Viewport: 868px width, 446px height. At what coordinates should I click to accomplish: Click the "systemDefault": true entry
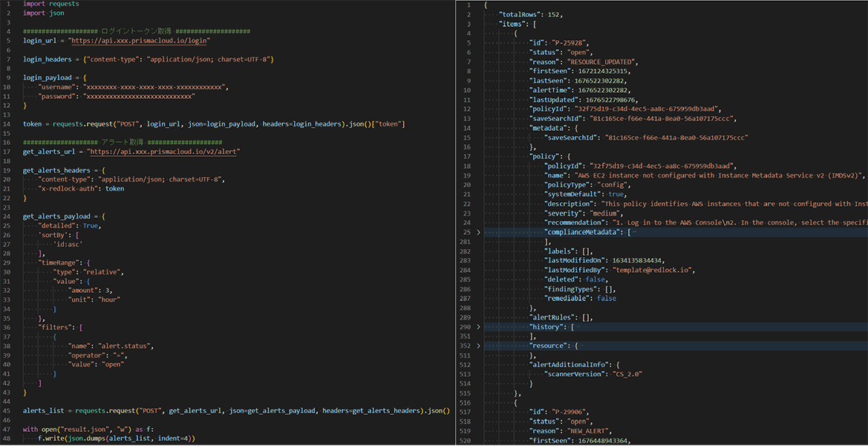coord(586,194)
